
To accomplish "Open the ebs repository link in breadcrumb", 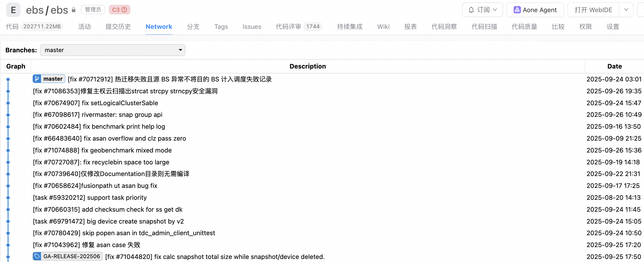I will [59, 10].
